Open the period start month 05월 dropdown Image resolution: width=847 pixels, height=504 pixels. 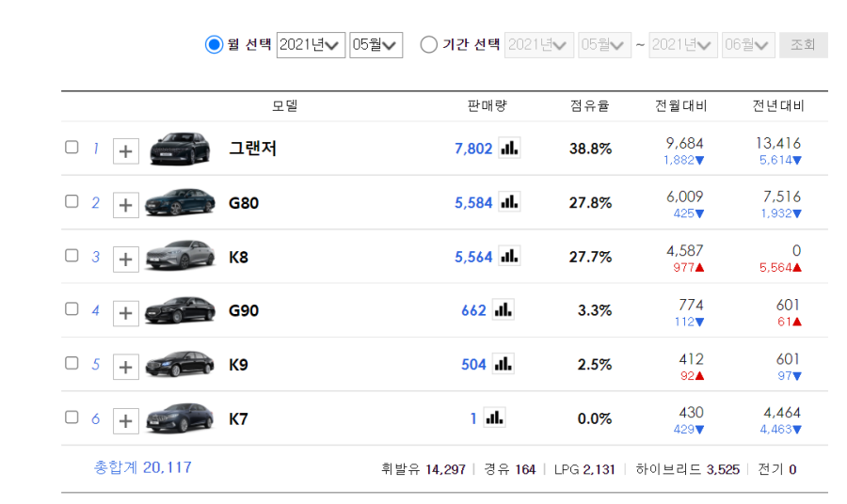[604, 45]
